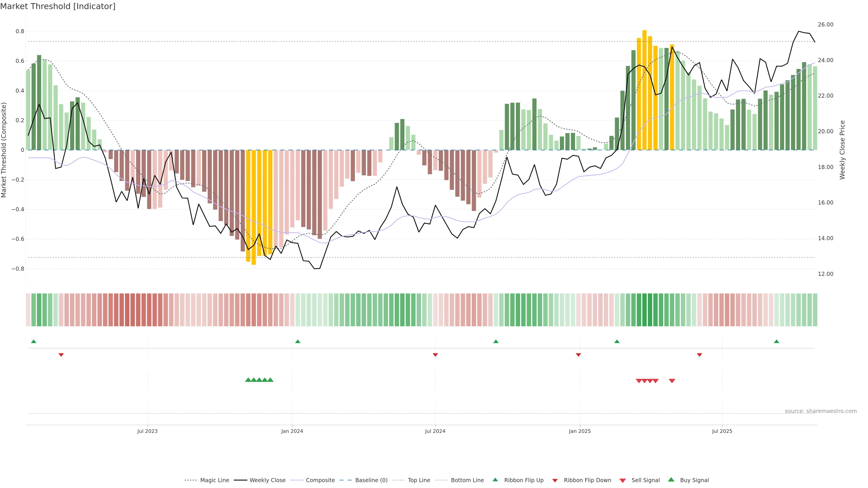The height and width of the screenshot is (488, 868).
Task: Click the Market Threshold [Indicator] title
Action: coord(58,6)
